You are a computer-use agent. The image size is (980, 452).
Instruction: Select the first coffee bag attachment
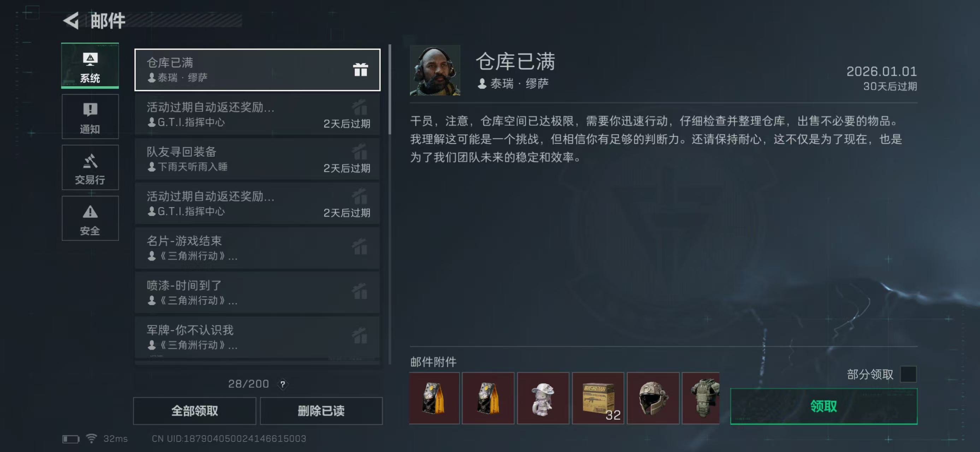tap(434, 398)
